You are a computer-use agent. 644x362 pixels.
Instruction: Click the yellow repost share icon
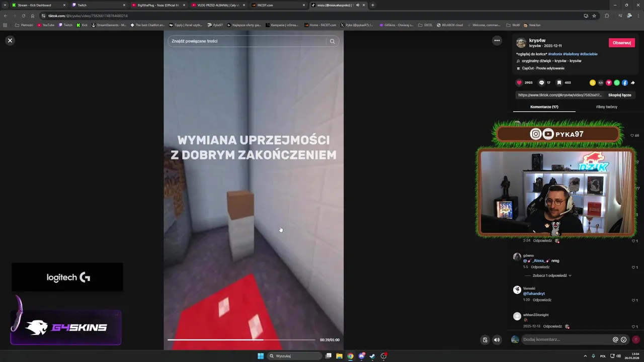tap(593, 83)
